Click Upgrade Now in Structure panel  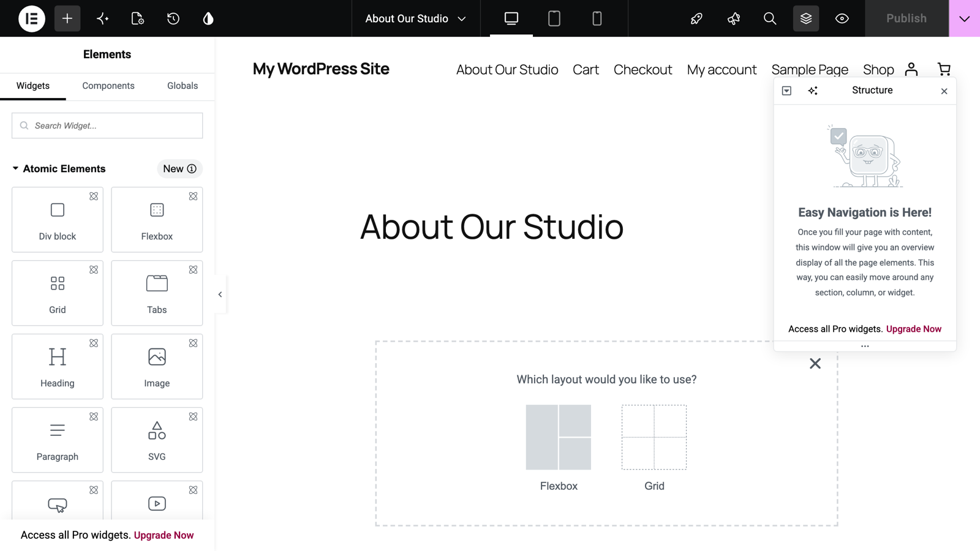(x=914, y=329)
